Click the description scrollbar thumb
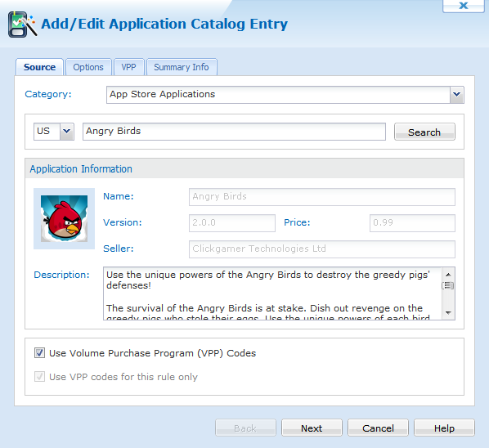Viewport: 489px width, 448px height. tap(448, 285)
